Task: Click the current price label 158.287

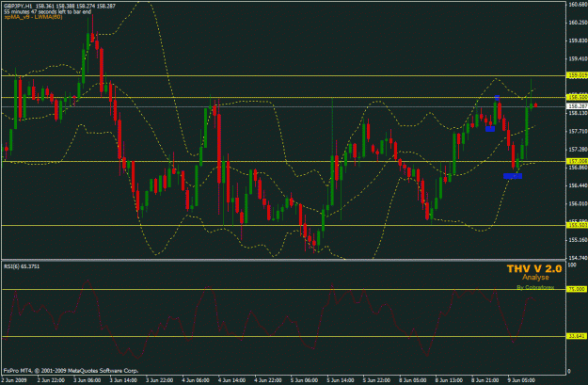Action: click(x=577, y=106)
